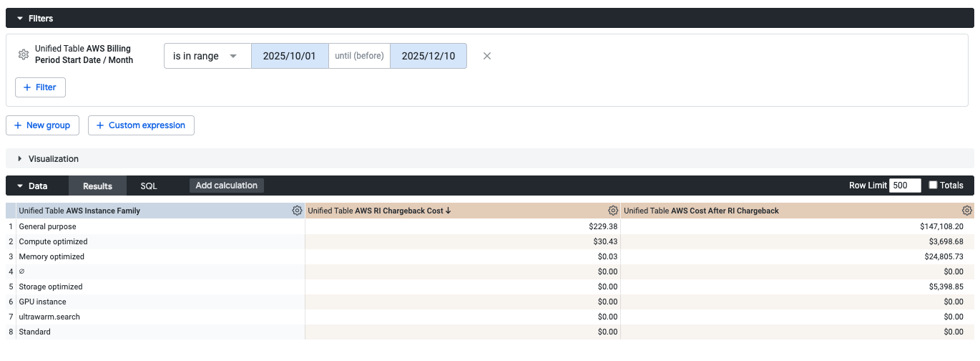This screenshot has width=980, height=361.
Task: Open gear menu for RI Chargeback Cost column
Action: click(x=613, y=211)
